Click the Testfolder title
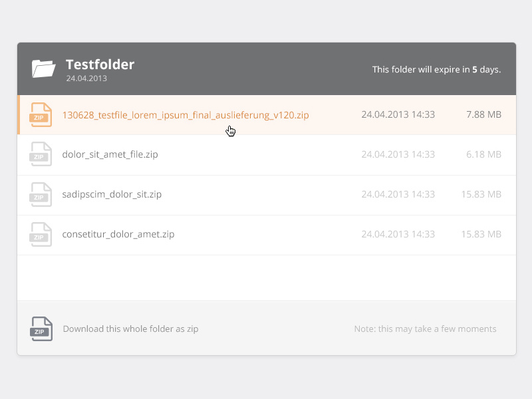The image size is (532, 399). tap(100, 65)
